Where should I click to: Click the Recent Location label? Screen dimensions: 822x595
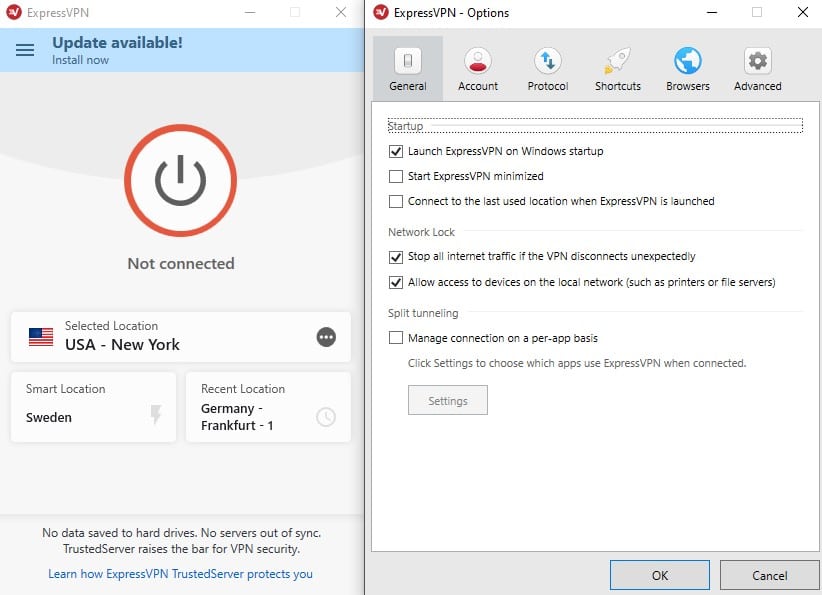click(243, 389)
